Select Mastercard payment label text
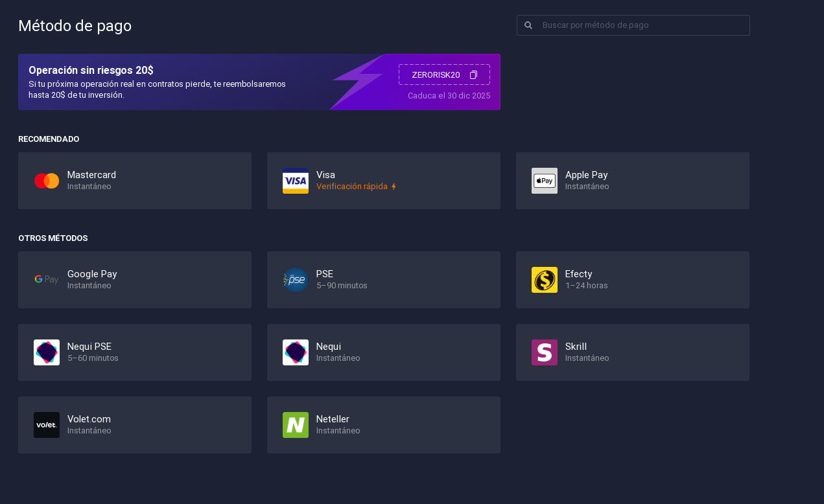824x504 pixels. coord(91,175)
